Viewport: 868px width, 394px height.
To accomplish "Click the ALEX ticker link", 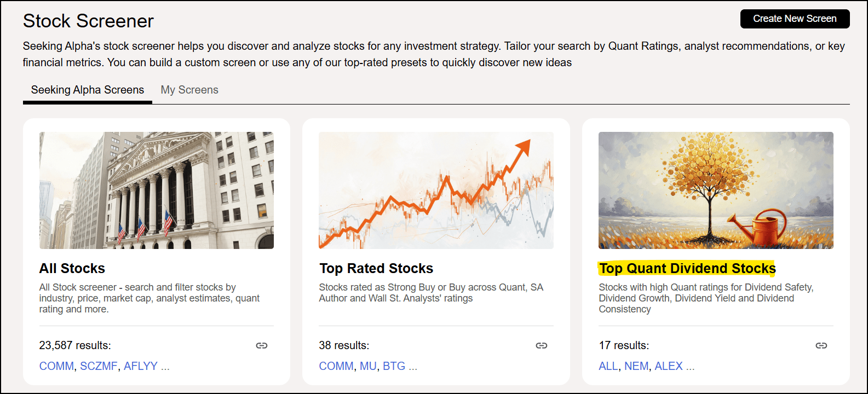I will pyautogui.click(x=669, y=366).
